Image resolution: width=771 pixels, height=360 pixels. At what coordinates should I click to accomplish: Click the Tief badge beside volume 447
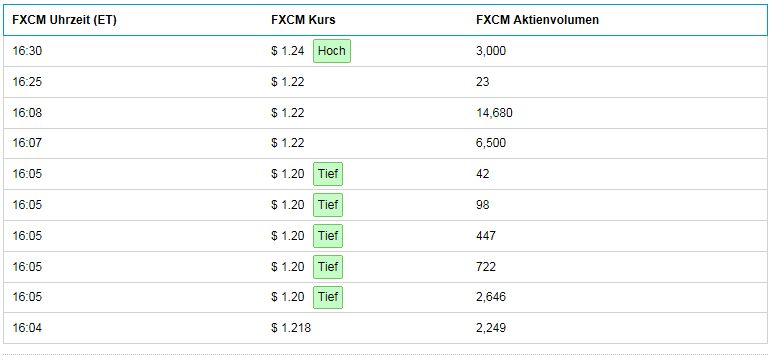[328, 236]
